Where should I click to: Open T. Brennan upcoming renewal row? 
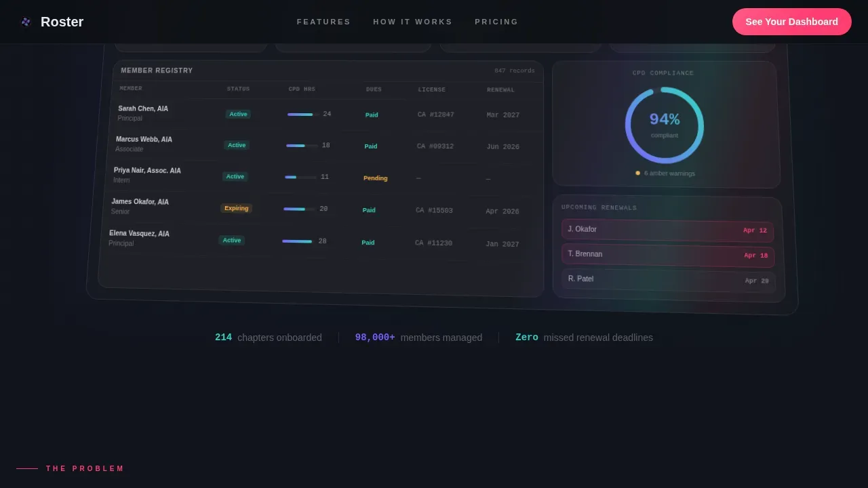coord(668,256)
